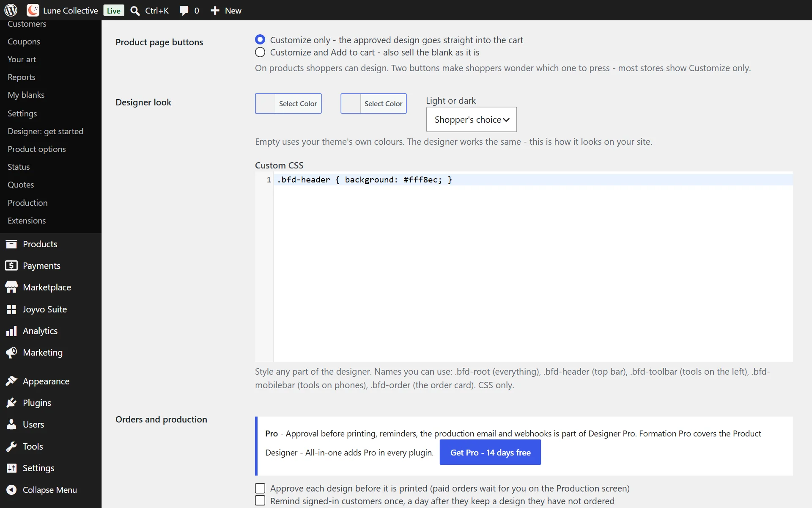The width and height of the screenshot is (812, 508).
Task: Open Product options in sidebar
Action: tap(37, 149)
